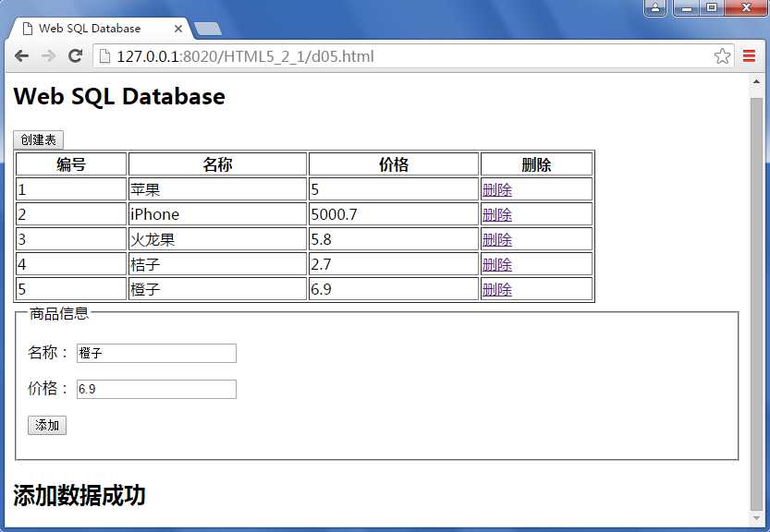Click the 添加 button
Image resolution: width=770 pixels, height=532 pixels.
(47, 425)
